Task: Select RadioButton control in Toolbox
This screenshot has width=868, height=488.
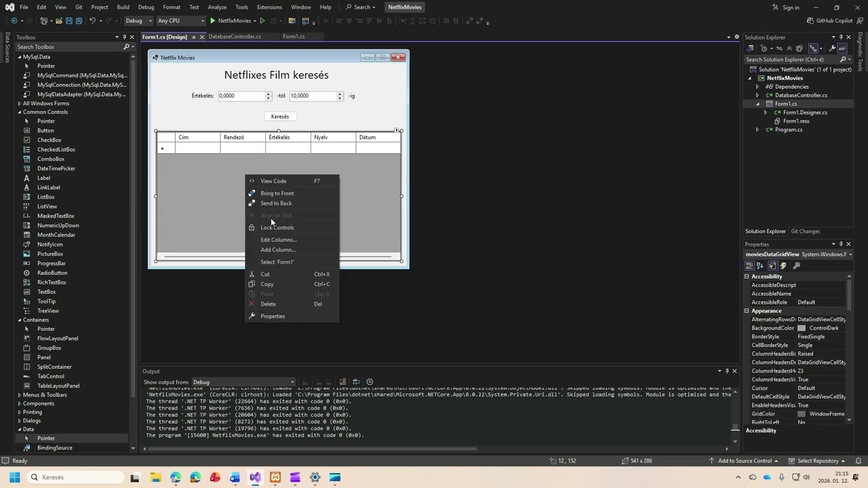Action: tap(52, 272)
